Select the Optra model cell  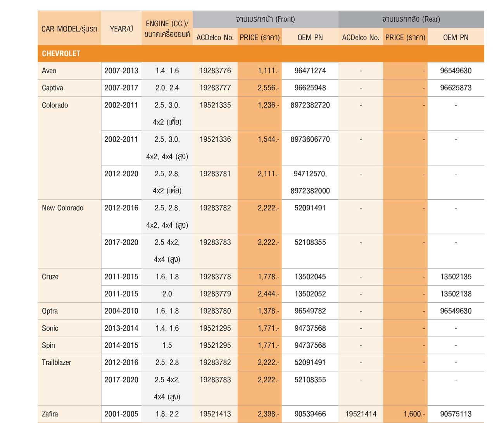69,311
